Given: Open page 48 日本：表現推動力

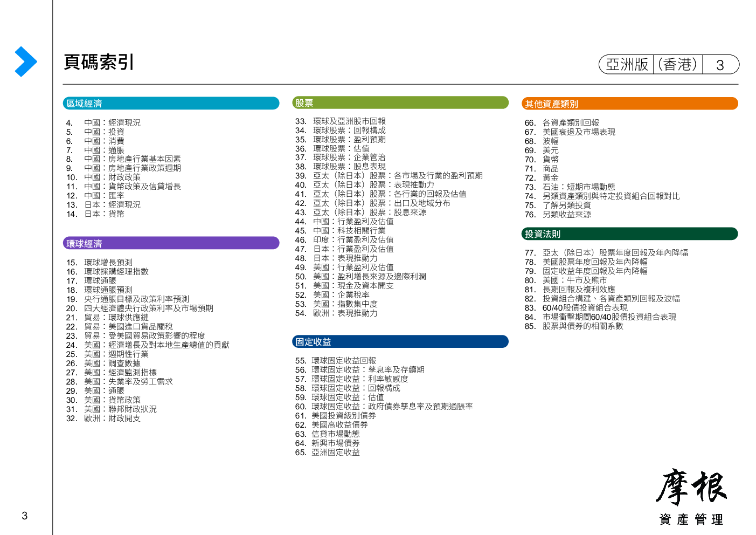Looking at the screenshot, I should click(336, 258).
